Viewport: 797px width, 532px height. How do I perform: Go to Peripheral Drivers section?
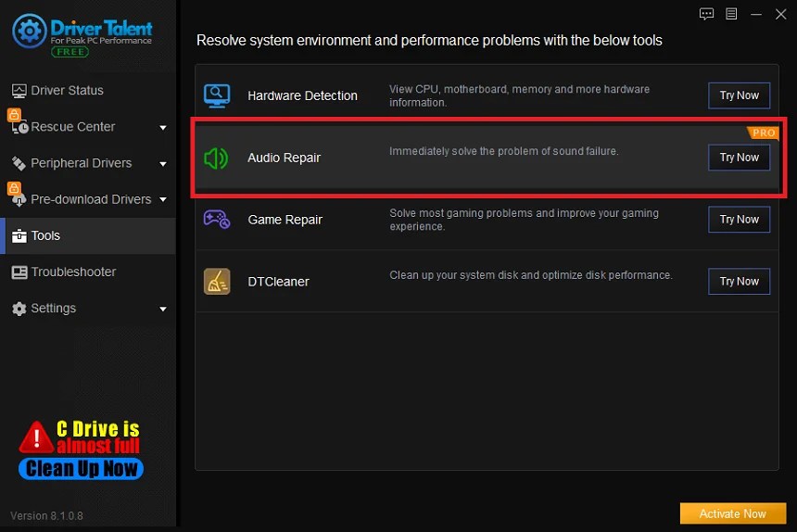88,163
